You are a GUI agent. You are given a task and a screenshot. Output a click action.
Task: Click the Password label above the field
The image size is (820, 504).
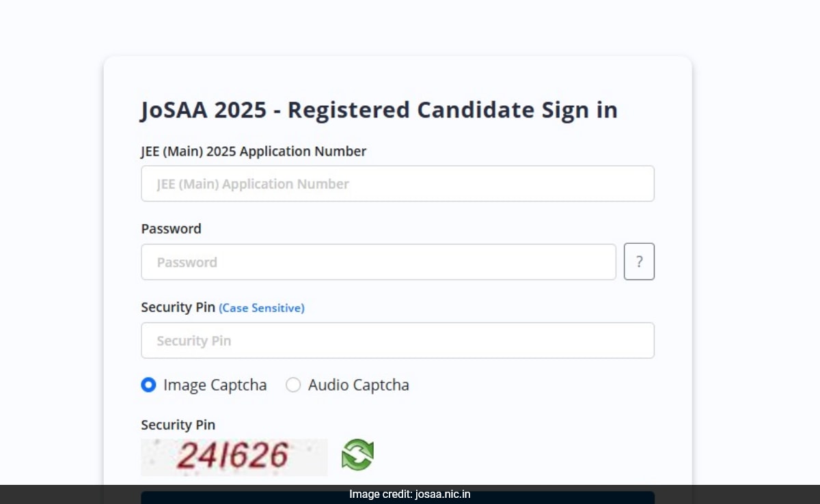171,229
